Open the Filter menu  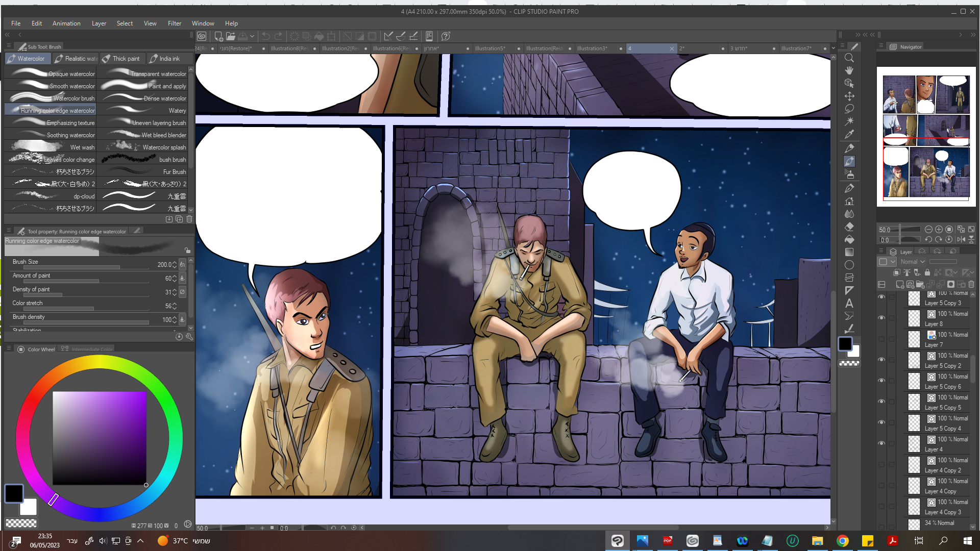pyautogui.click(x=174, y=23)
